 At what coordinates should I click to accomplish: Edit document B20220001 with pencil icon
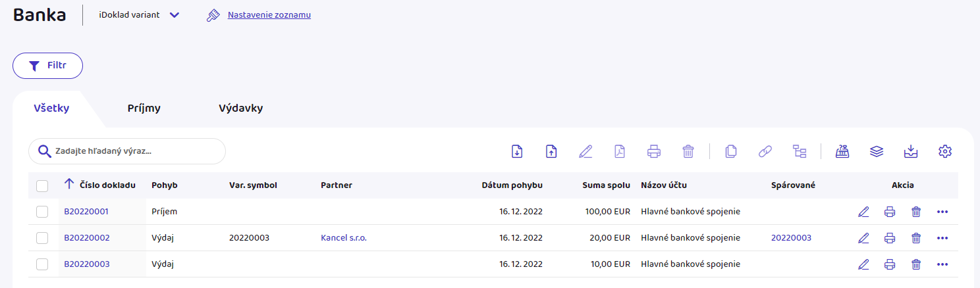tap(863, 212)
